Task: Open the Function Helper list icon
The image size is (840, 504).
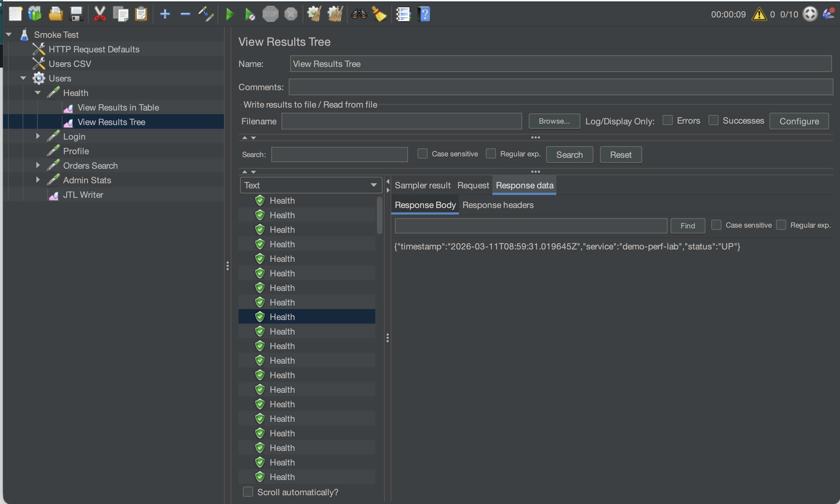Action: coord(403,15)
